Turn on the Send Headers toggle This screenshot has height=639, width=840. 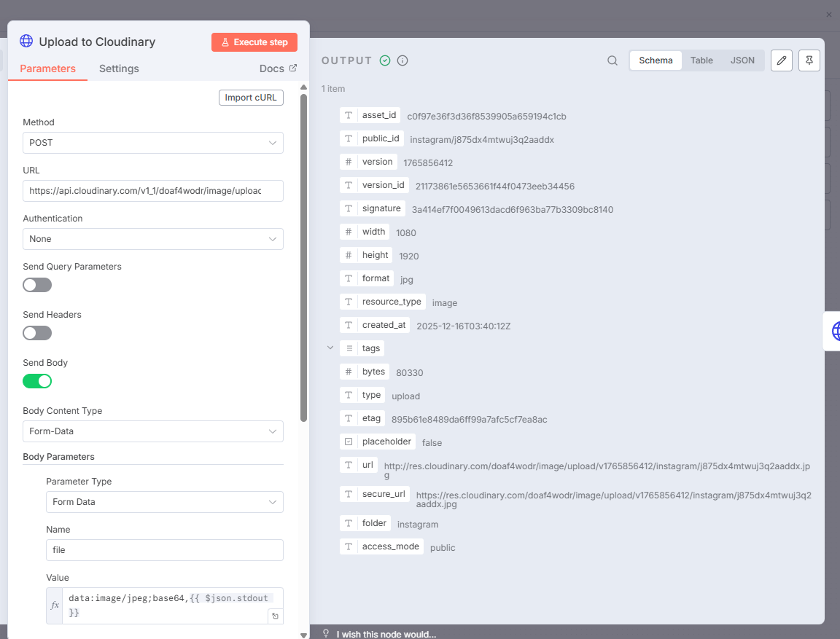click(37, 333)
